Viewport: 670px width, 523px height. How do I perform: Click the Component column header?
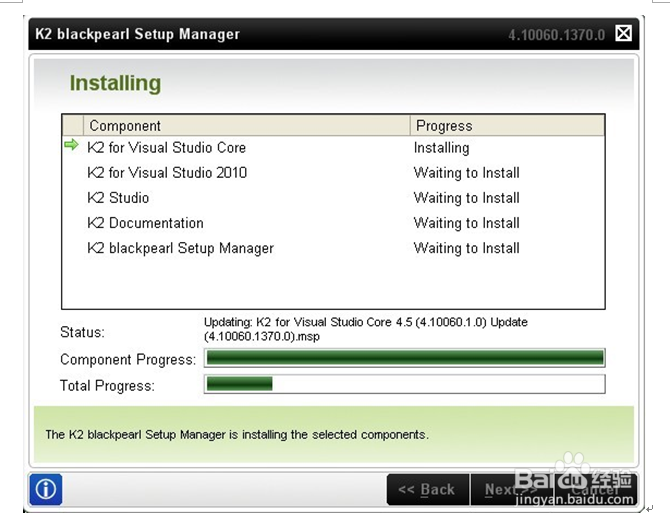tap(247, 126)
